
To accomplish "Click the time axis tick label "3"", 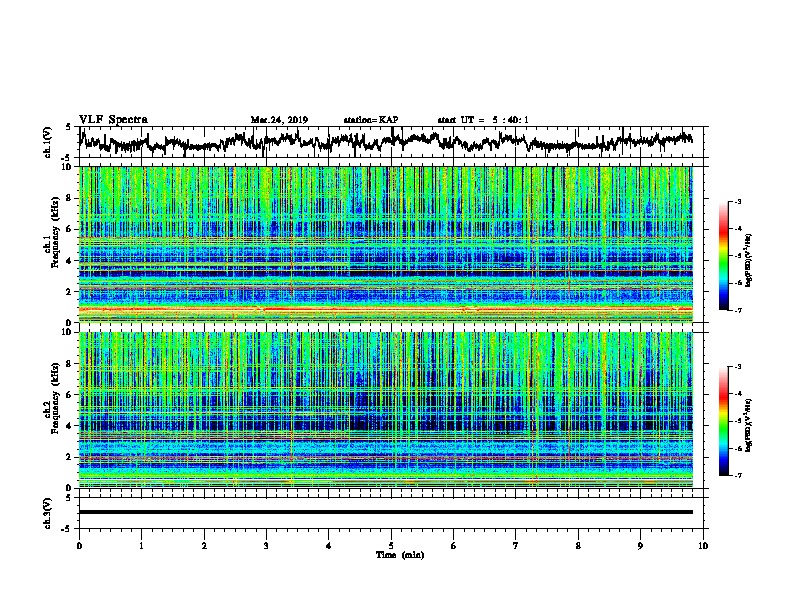I will pos(266,545).
